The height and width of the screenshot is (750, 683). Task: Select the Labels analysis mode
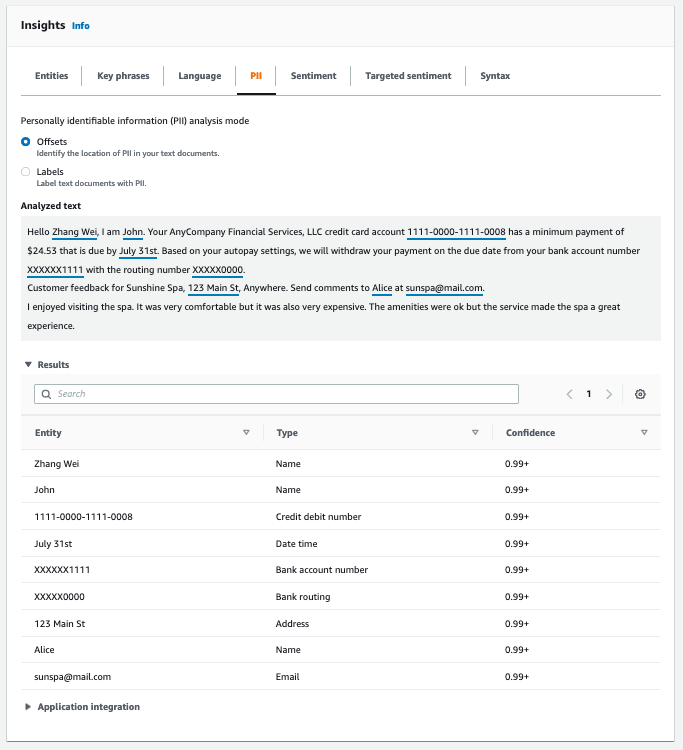[x=26, y=172]
